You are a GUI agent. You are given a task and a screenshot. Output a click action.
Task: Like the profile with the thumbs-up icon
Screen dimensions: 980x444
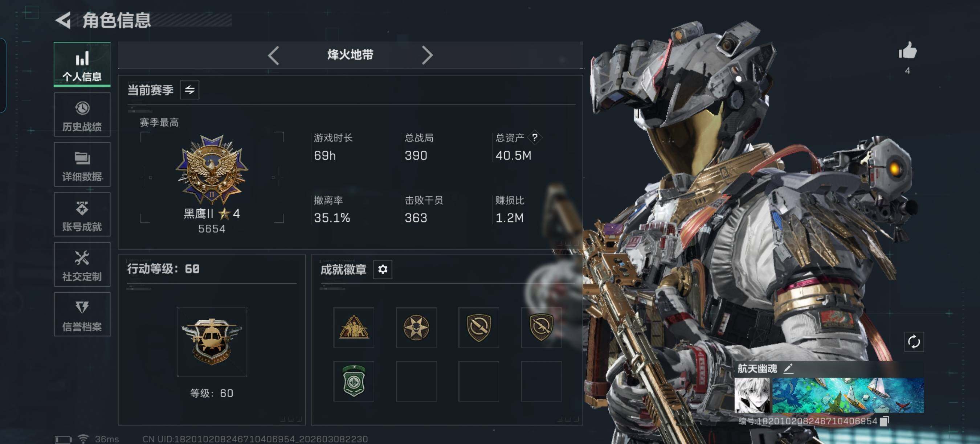(907, 50)
